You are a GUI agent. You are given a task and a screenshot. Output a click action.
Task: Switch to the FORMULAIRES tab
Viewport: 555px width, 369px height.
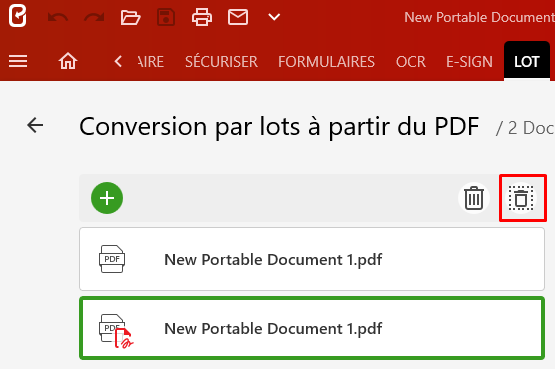pyautogui.click(x=326, y=62)
